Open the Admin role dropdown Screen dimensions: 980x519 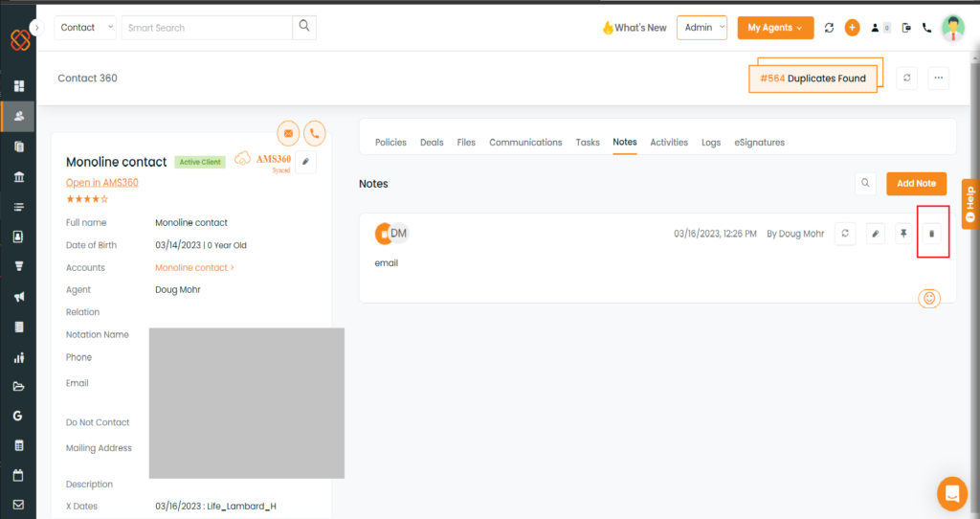click(702, 28)
